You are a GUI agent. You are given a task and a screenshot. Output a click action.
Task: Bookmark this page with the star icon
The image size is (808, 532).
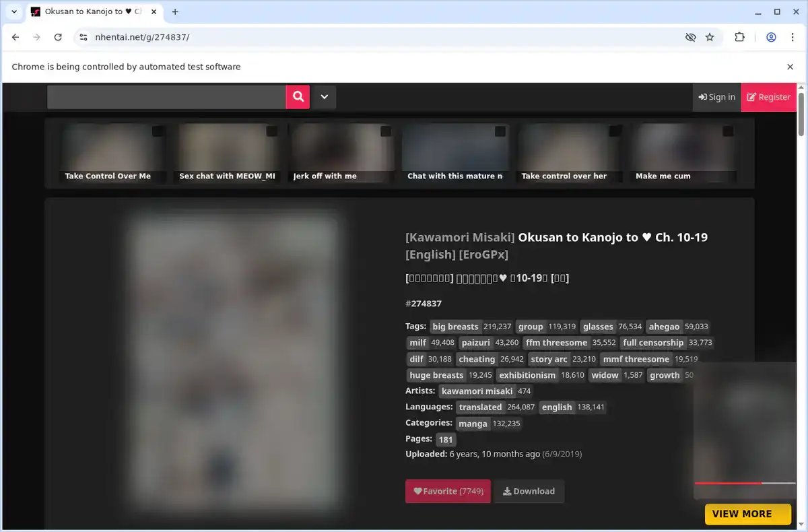710,37
